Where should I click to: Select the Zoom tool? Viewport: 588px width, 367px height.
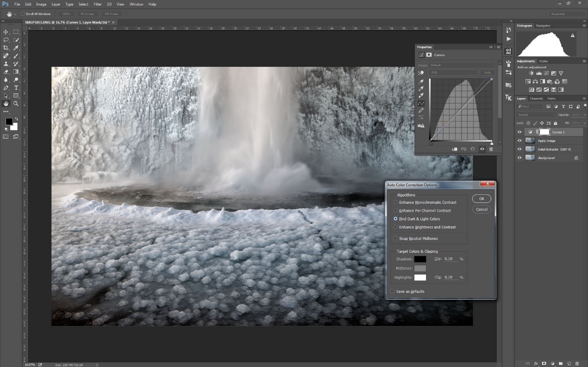pos(16,104)
